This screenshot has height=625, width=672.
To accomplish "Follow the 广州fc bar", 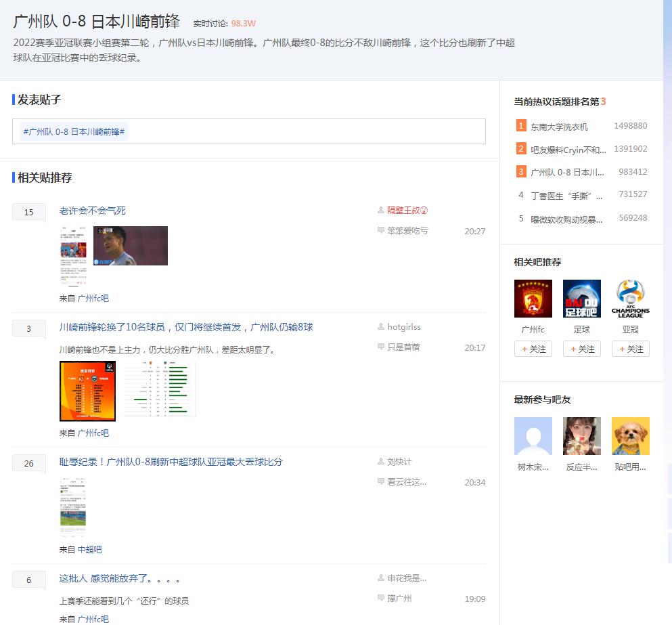I will (x=533, y=349).
